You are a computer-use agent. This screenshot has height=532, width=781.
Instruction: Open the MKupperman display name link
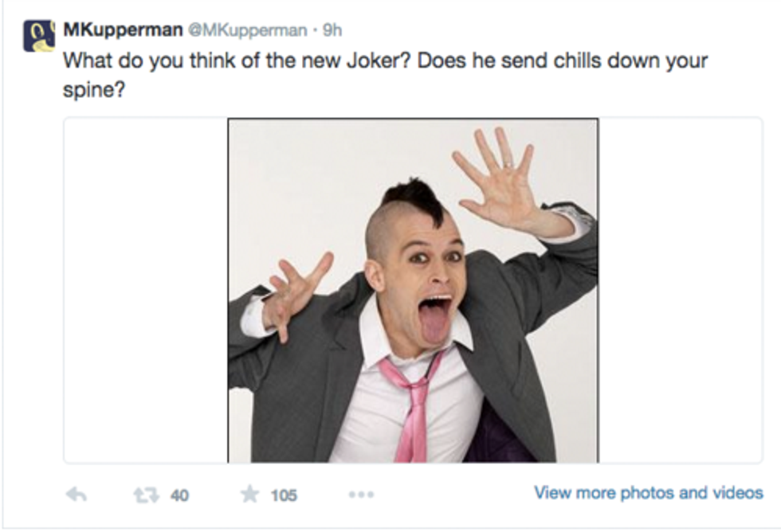tap(122, 29)
